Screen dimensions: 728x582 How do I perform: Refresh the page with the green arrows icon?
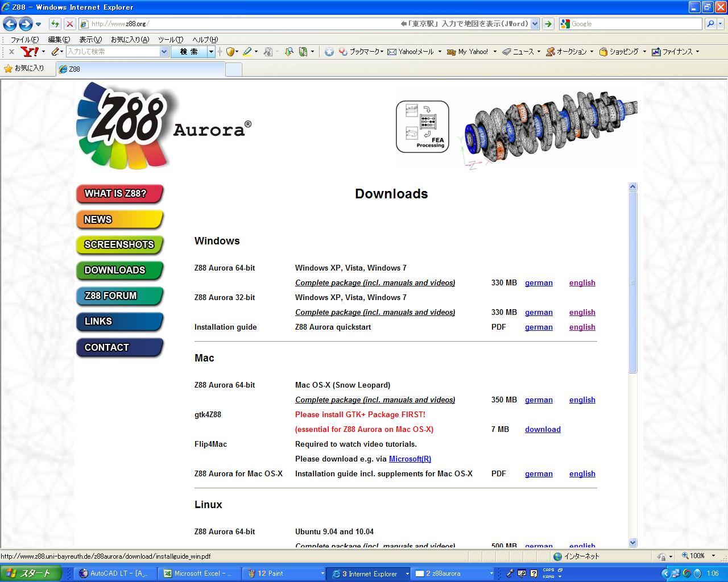(x=55, y=24)
